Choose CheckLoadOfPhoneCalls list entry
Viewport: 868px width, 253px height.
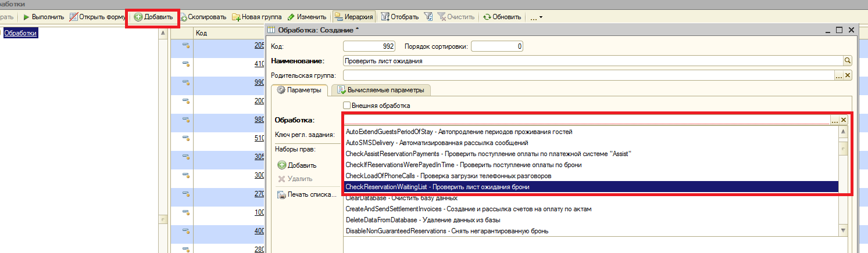click(x=591, y=176)
